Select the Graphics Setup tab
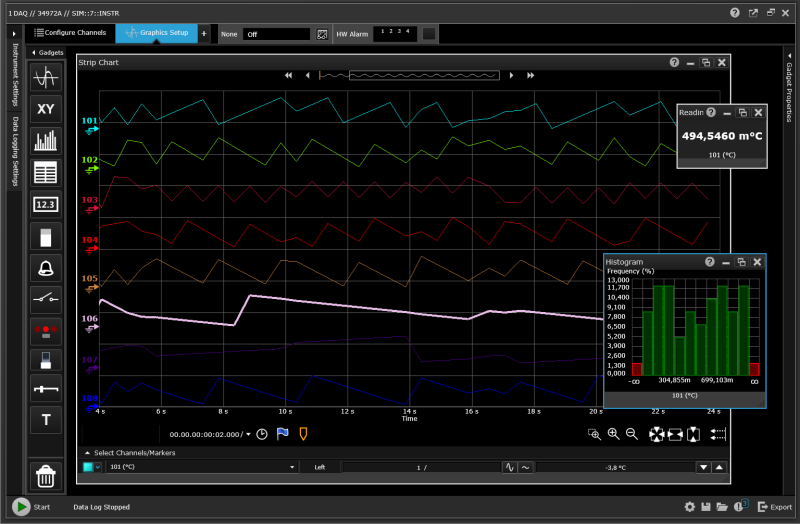This screenshot has height=524, width=800. click(157, 33)
